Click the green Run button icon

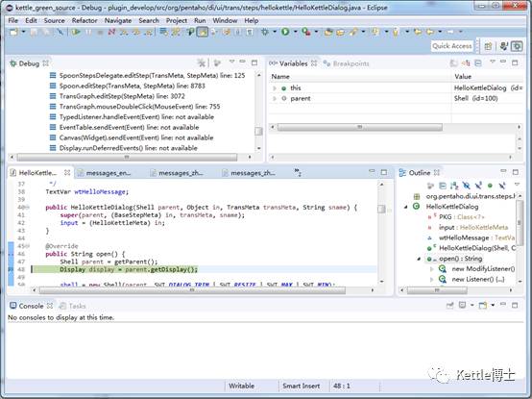(x=285, y=32)
